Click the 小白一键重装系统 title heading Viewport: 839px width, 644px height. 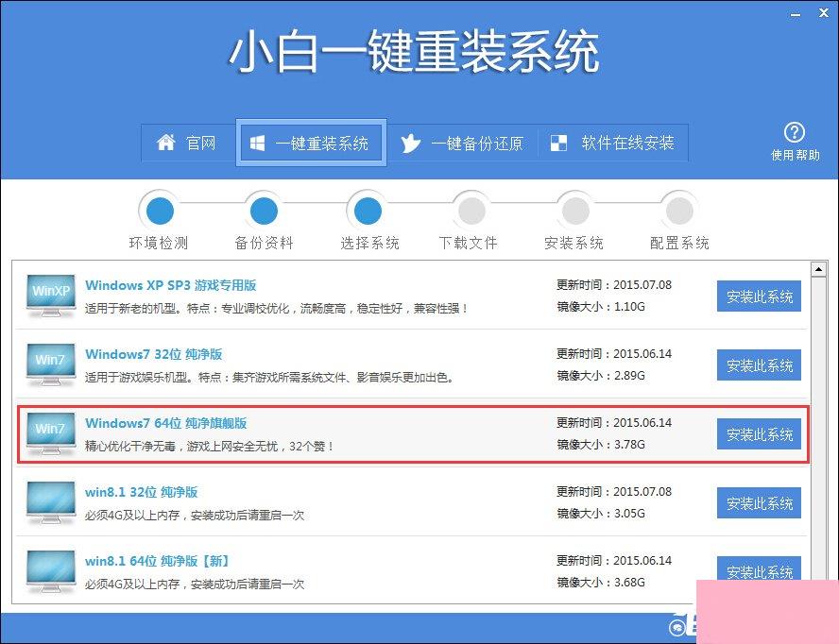(415, 52)
